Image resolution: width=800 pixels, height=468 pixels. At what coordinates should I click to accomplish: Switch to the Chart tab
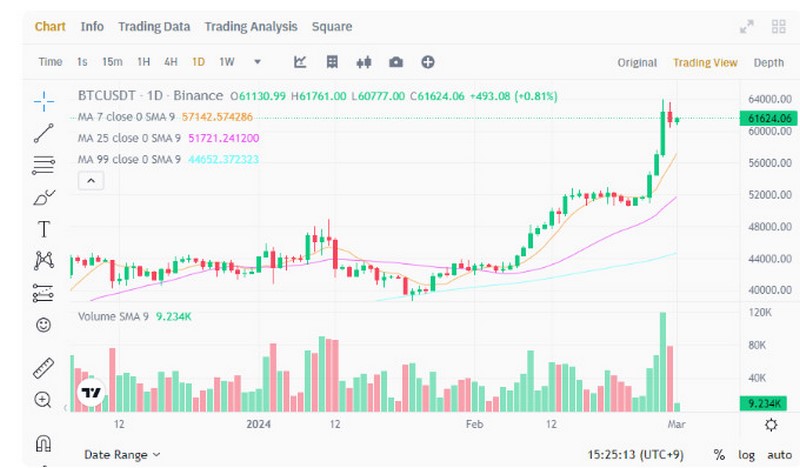50,27
